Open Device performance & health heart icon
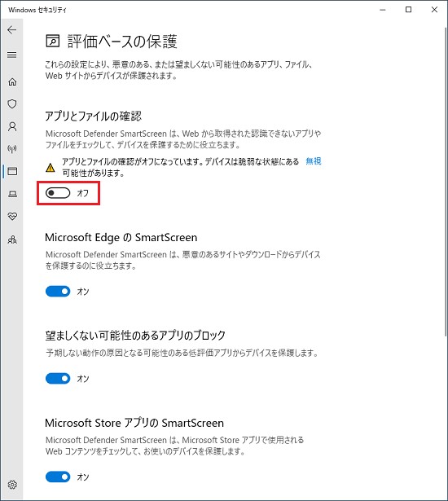Screen dimensions: 448x501 point(12,217)
